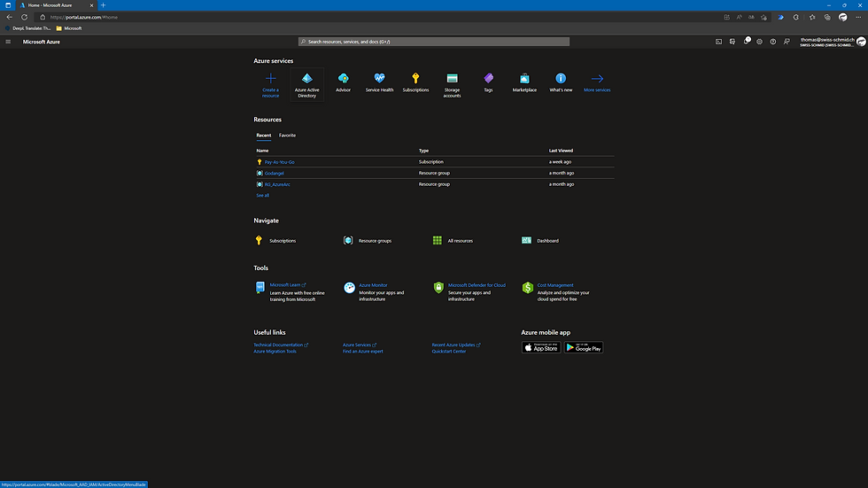This screenshot has width=868, height=488.
Task: Open Technical Documentation link
Action: click(x=281, y=345)
